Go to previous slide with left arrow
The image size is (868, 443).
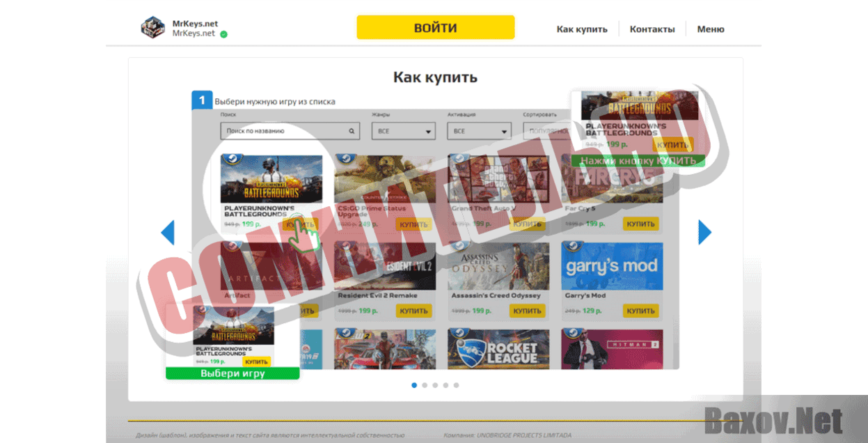click(x=168, y=233)
